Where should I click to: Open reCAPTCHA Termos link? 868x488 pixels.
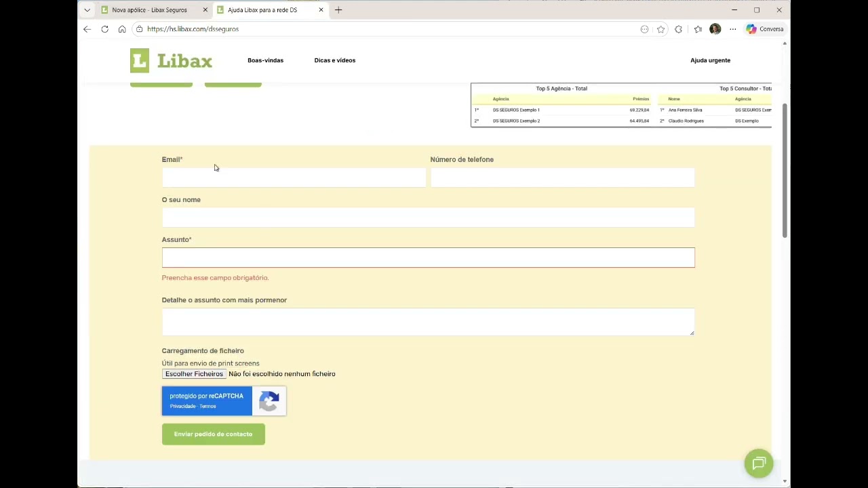(208, 406)
